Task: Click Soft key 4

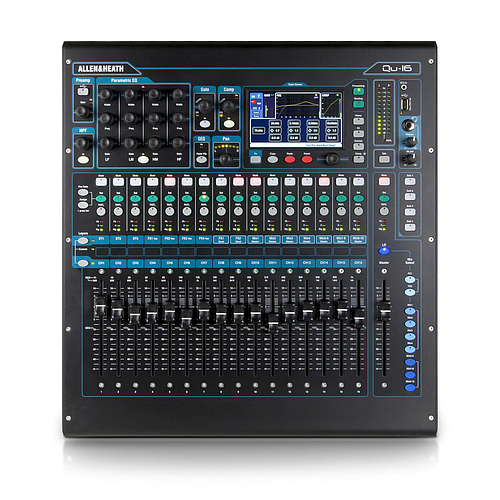Action: pos(410,227)
